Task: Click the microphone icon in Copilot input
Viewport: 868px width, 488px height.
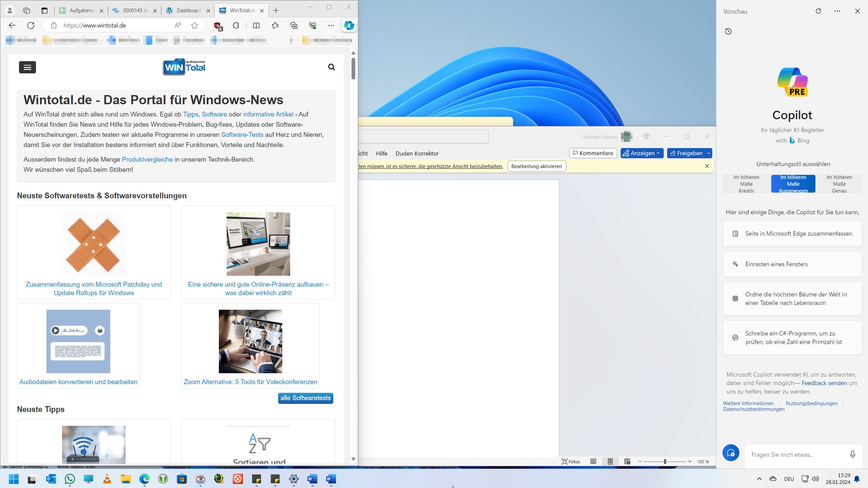Action: pyautogui.click(x=852, y=454)
